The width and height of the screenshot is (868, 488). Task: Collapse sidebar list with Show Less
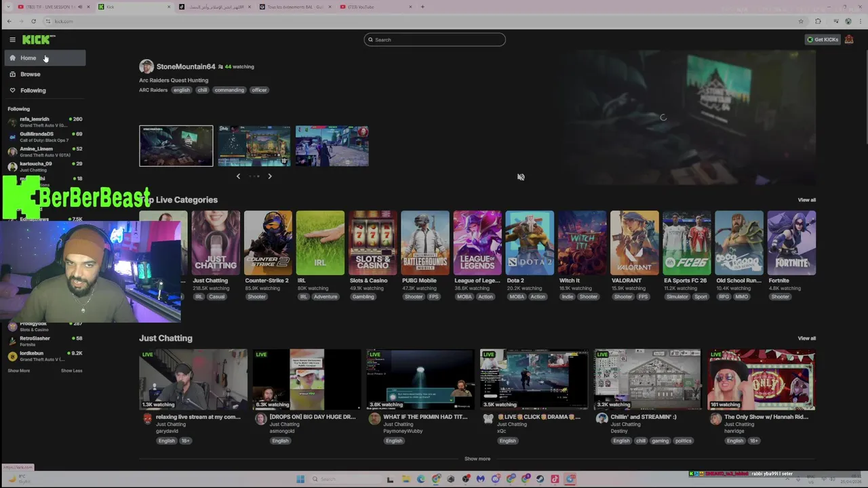click(71, 371)
